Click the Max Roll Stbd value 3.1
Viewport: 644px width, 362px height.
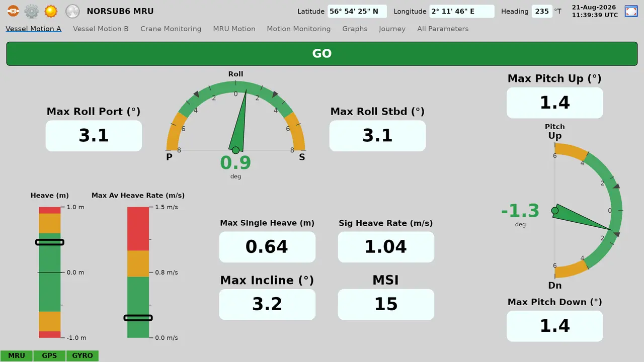coord(377,136)
